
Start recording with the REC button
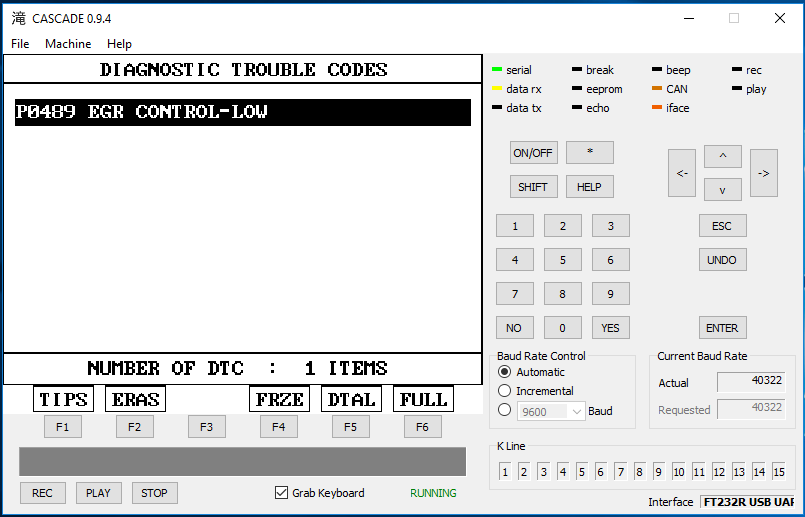(42, 493)
